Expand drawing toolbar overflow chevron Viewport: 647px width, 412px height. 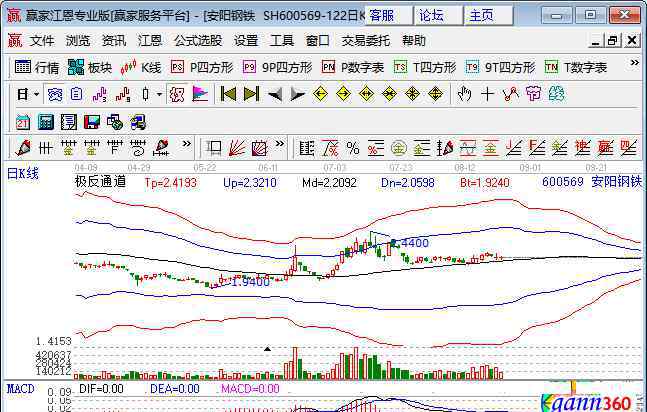point(187,144)
